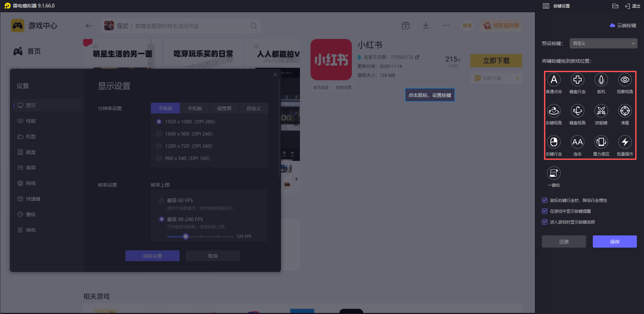Click the 登录 button
Image resolution: width=644 pixels, height=314 pixels.
click(467, 25)
